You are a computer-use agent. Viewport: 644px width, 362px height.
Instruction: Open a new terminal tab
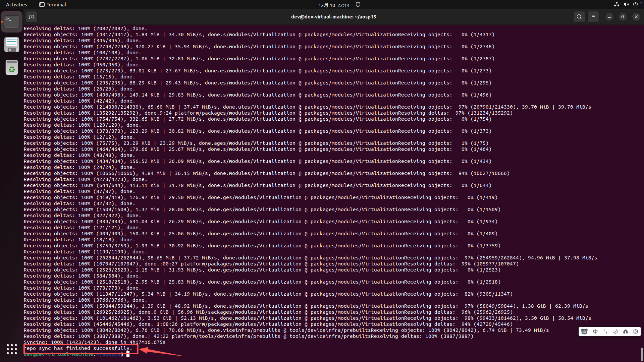[32, 17]
